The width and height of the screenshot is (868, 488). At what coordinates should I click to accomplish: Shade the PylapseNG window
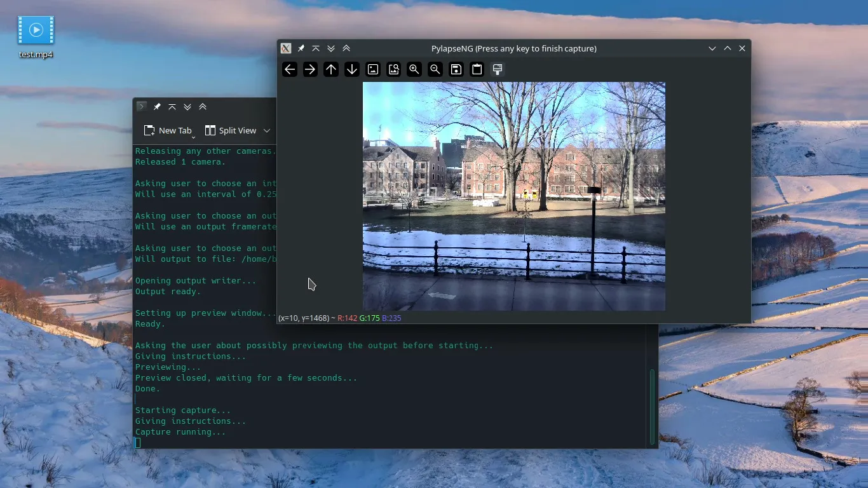click(316, 48)
